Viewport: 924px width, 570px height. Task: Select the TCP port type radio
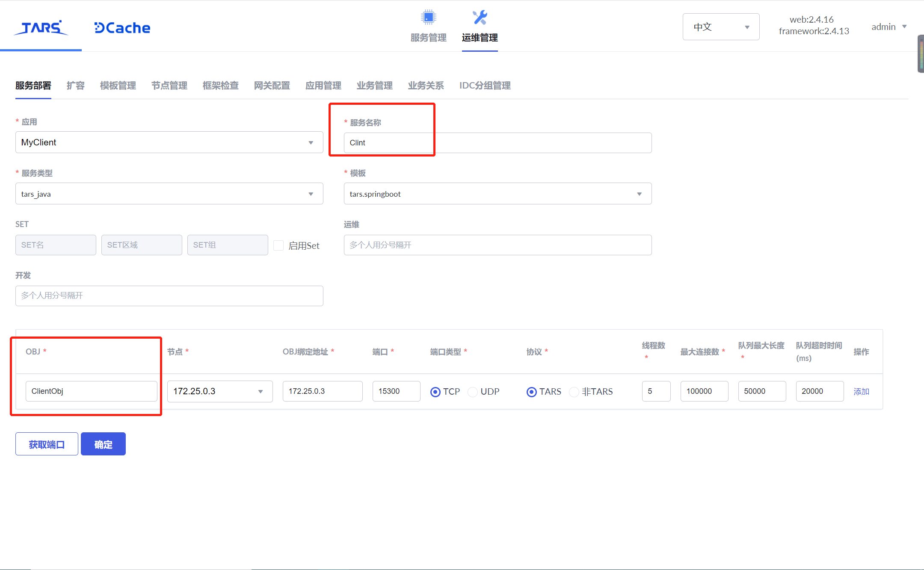coord(435,392)
